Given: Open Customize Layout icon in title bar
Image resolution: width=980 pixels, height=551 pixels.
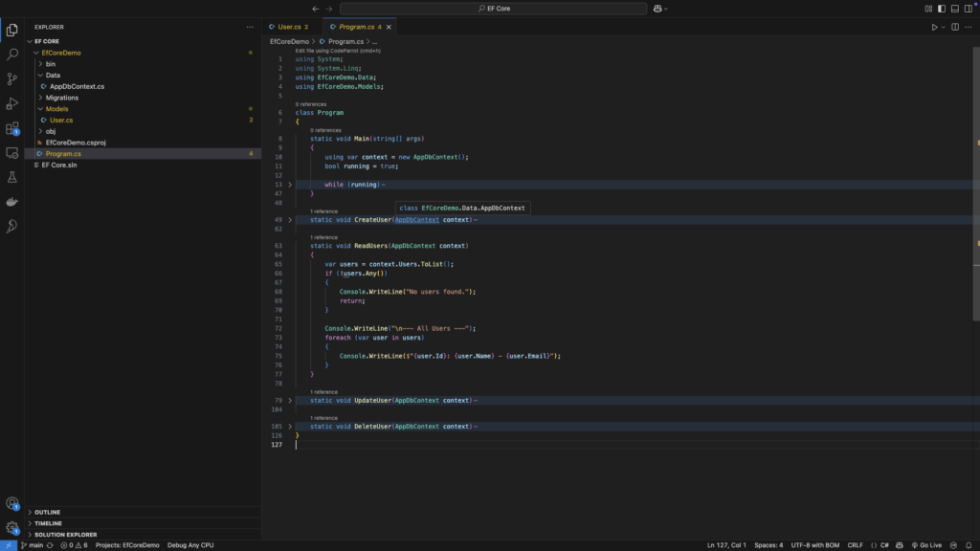Looking at the screenshot, I should click(x=928, y=9).
